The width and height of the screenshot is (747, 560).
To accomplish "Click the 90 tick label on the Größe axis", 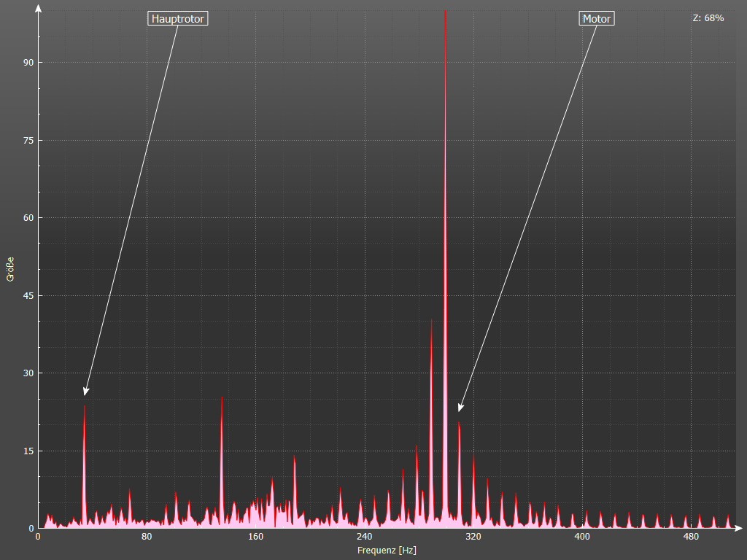I will (x=28, y=63).
